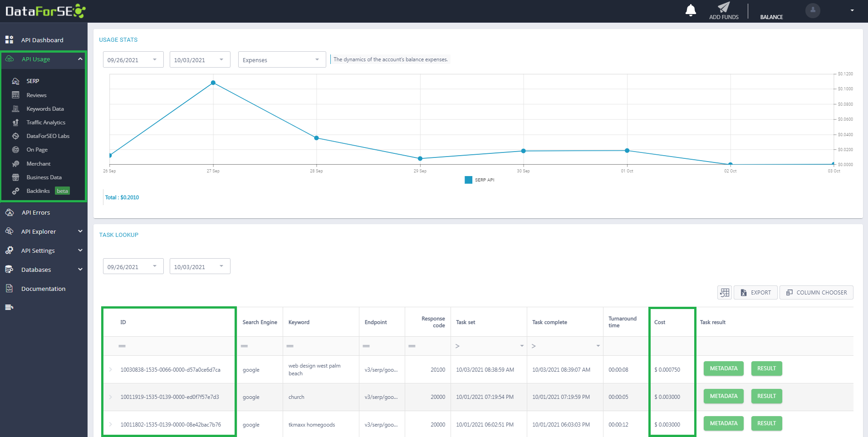Screen dimensions: 868x437
Task: Expand row for tkmaxx homegoods task
Action: point(110,424)
